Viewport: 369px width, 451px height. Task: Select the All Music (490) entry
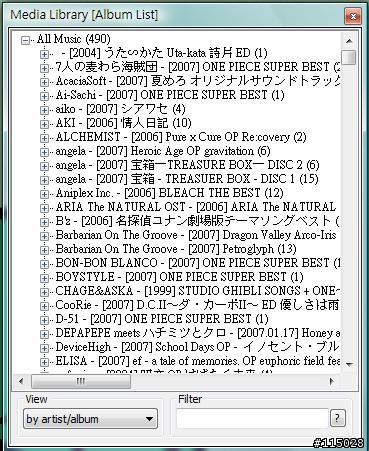click(x=73, y=39)
